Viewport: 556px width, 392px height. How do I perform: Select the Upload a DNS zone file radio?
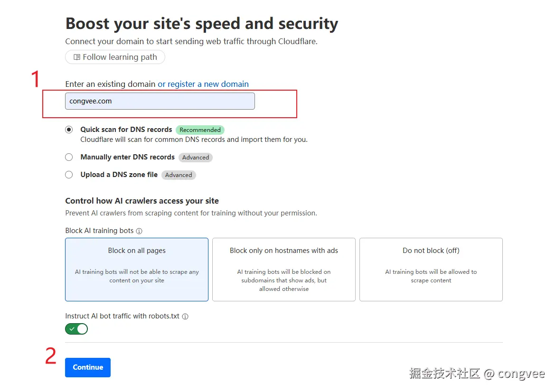click(69, 175)
